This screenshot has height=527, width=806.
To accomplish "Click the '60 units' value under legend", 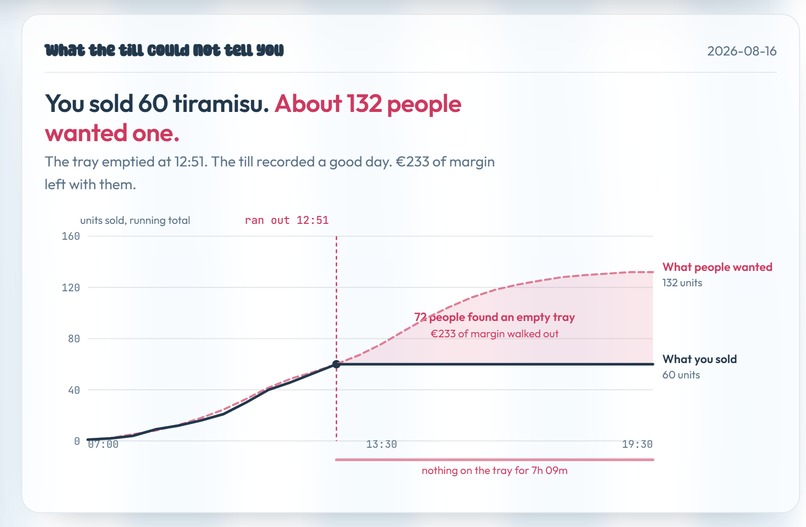I will (x=681, y=375).
